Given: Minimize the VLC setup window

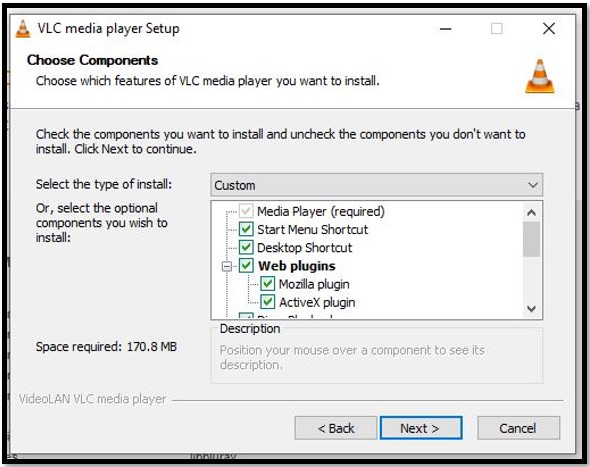Looking at the screenshot, I should [446, 29].
